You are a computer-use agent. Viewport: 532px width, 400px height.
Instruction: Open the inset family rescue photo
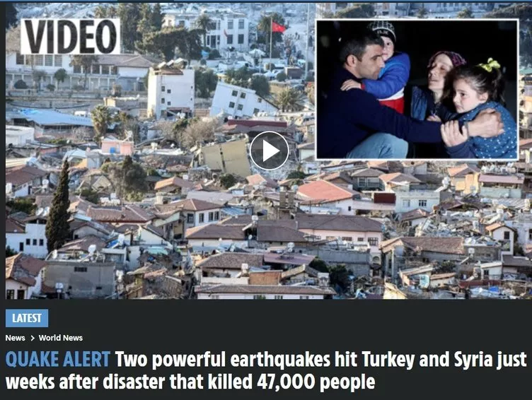tap(417, 89)
